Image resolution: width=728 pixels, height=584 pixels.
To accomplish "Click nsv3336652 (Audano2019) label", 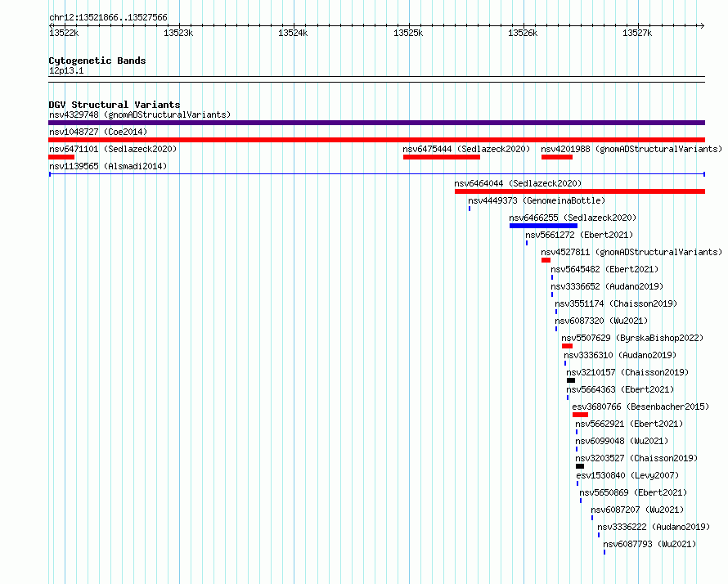I will pos(607,286).
